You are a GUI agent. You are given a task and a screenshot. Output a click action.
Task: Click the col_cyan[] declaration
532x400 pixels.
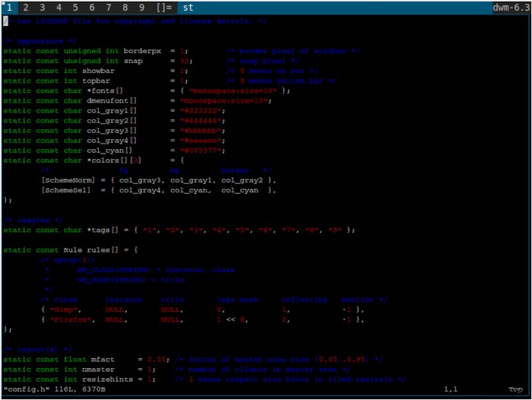(x=109, y=151)
